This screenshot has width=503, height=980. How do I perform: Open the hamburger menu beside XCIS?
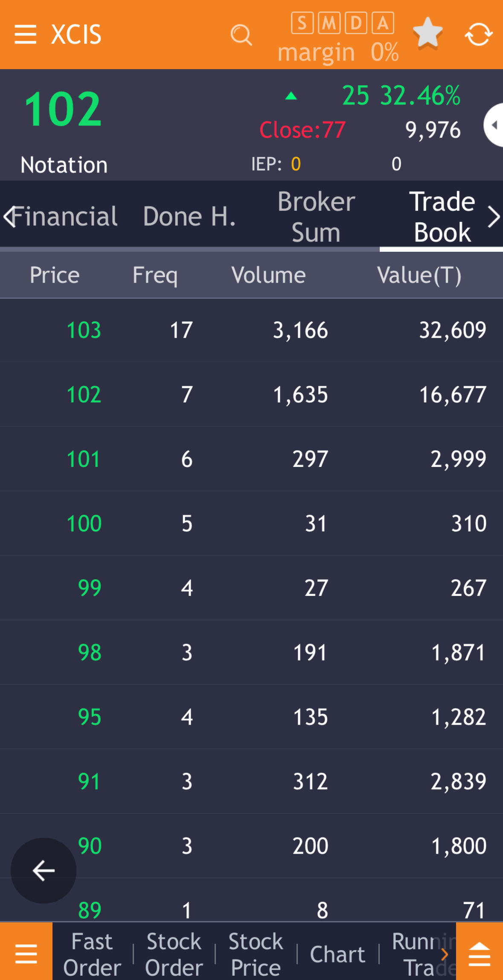[25, 34]
